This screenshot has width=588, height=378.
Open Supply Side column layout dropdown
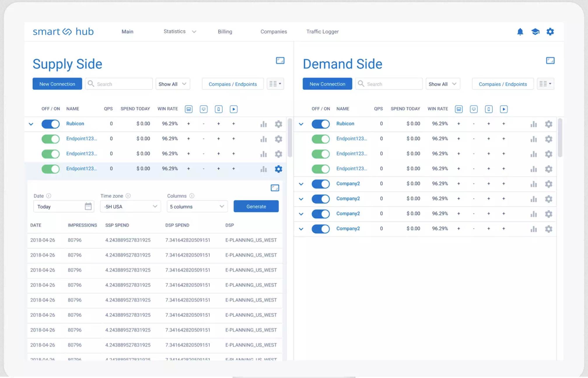click(x=275, y=84)
